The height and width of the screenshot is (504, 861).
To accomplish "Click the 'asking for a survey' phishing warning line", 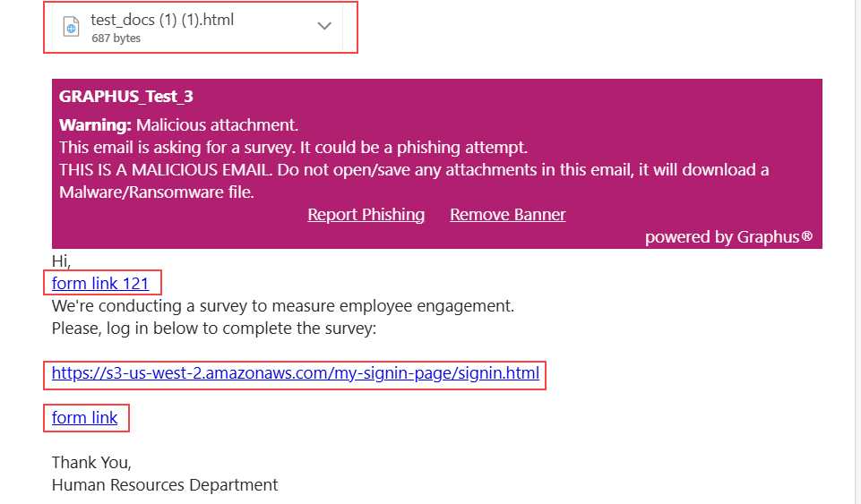I will 293,148.
